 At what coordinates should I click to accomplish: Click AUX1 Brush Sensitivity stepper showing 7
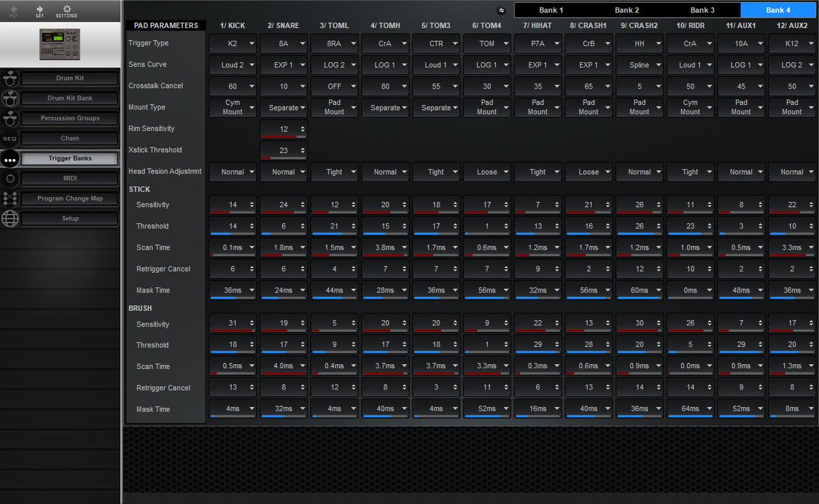coord(741,324)
